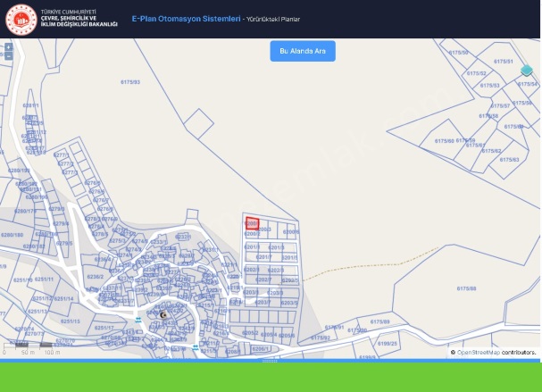
Task: Click the Çevre, Şehircilik ministry name text
Action: coord(85,19)
